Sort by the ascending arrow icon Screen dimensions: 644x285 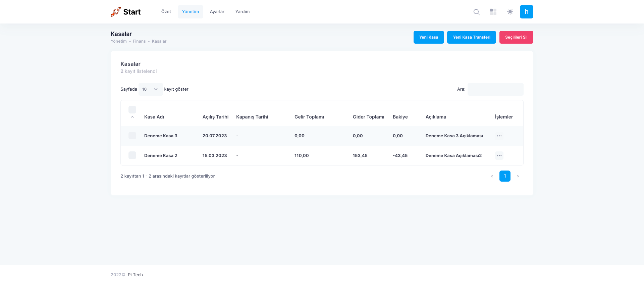(x=132, y=117)
